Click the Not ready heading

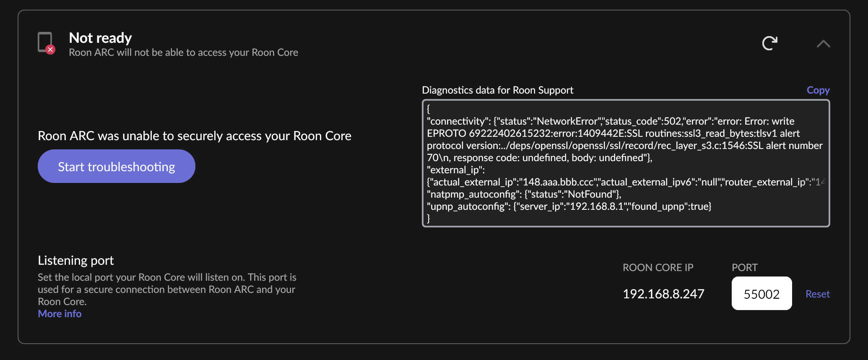click(x=100, y=38)
